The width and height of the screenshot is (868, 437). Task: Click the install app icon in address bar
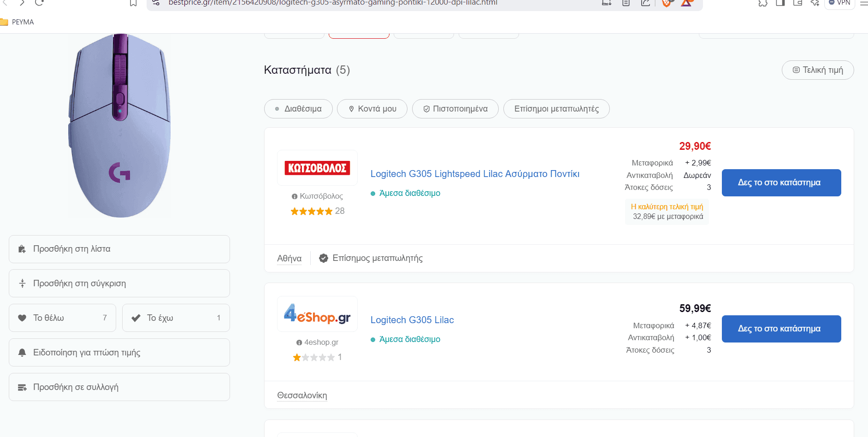(x=607, y=3)
